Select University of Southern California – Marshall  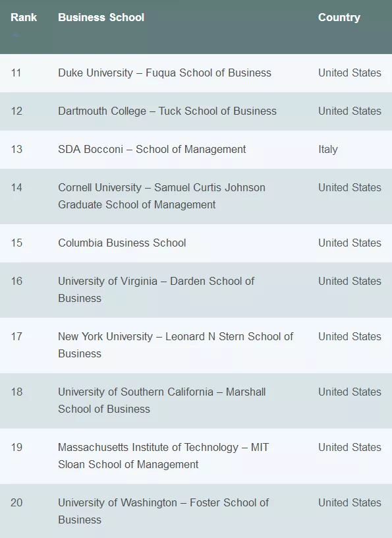pyautogui.click(x=162, y=400)
